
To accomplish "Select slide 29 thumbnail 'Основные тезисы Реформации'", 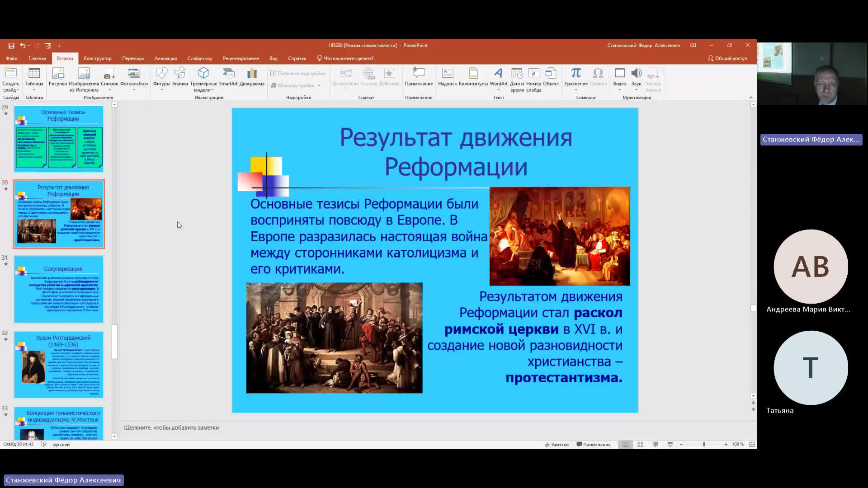I will [59, 139].
